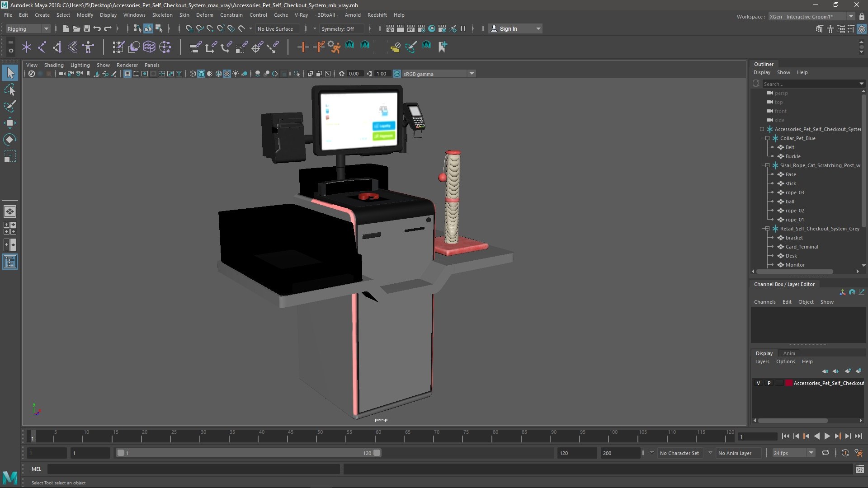Click the lock workspace icon
868x488 pixels.
click(x=862, y=16)
